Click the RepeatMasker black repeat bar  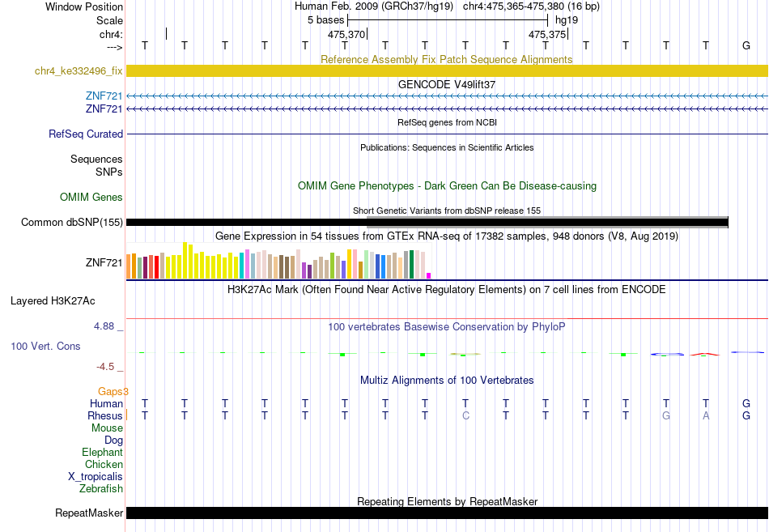448,513
